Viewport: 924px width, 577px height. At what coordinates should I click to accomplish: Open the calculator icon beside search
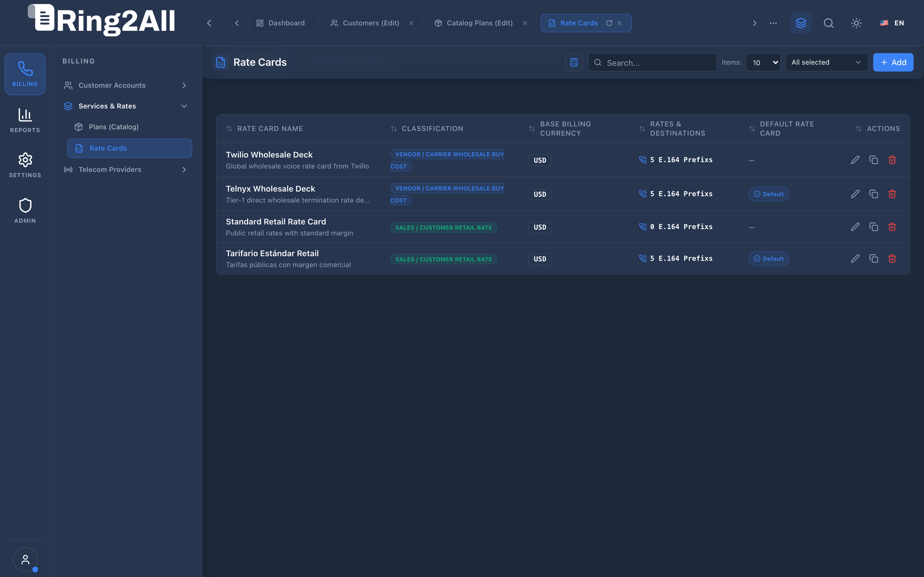(x=574, y=62)
